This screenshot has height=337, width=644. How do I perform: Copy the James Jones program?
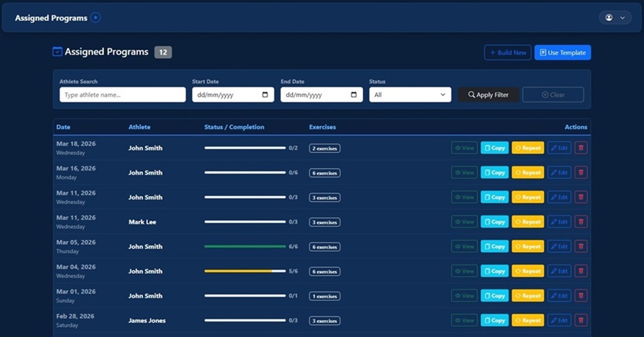coord(494,321)
